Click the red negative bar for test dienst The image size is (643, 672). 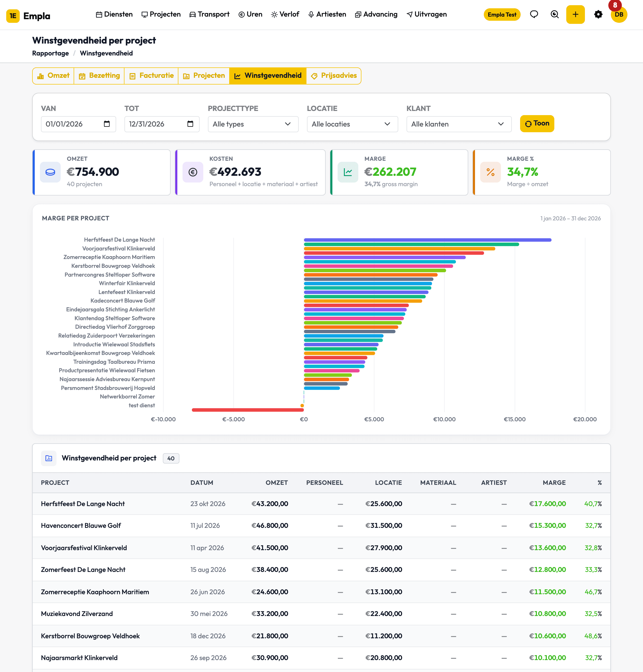tap(248, 410)
